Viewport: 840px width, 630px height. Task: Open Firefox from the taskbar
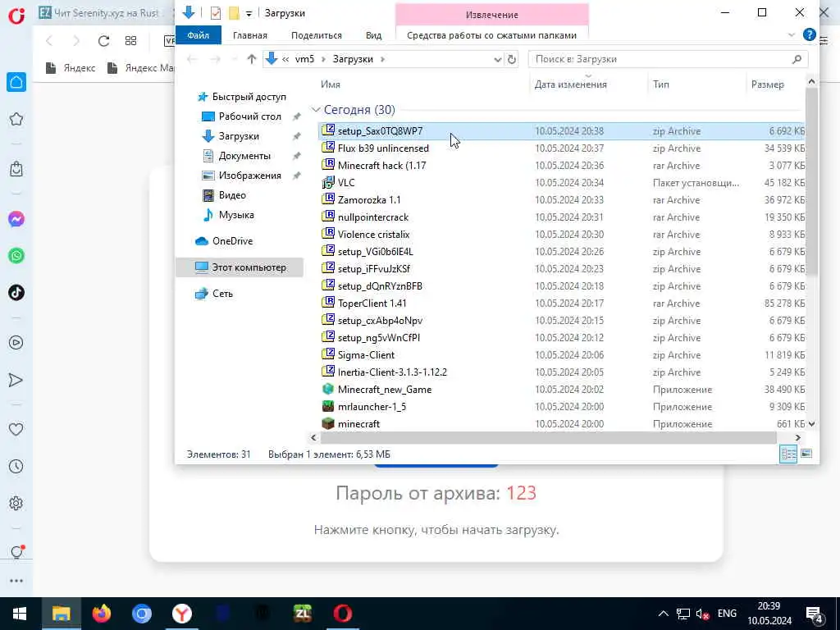pos(101,614)
